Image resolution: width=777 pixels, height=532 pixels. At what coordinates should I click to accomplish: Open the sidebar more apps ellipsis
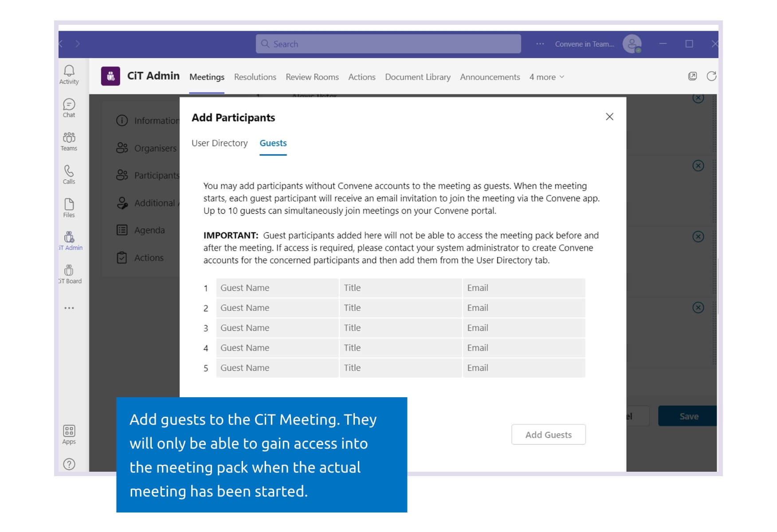tap(69, 308)
